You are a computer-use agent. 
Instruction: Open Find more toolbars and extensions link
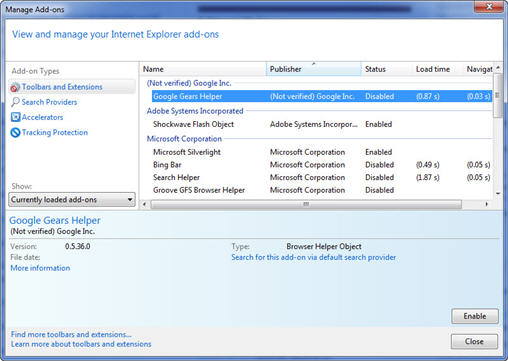[x=71, y=334]
